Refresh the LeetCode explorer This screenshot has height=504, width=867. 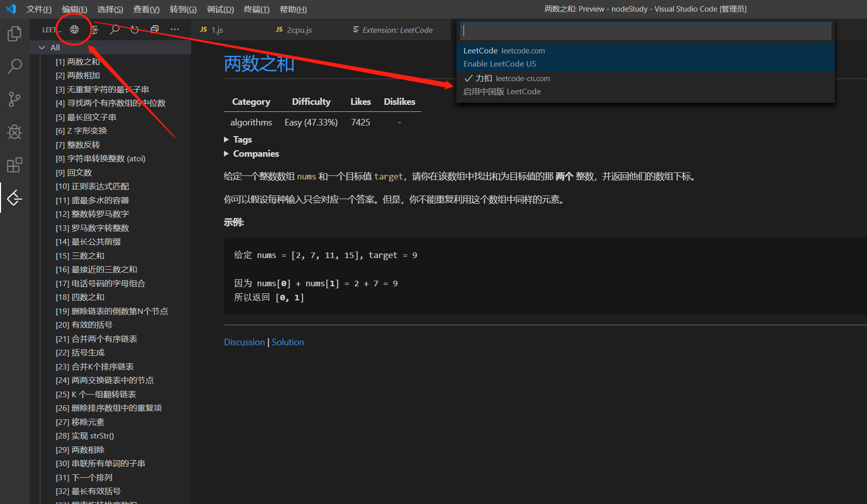(135, 29)
